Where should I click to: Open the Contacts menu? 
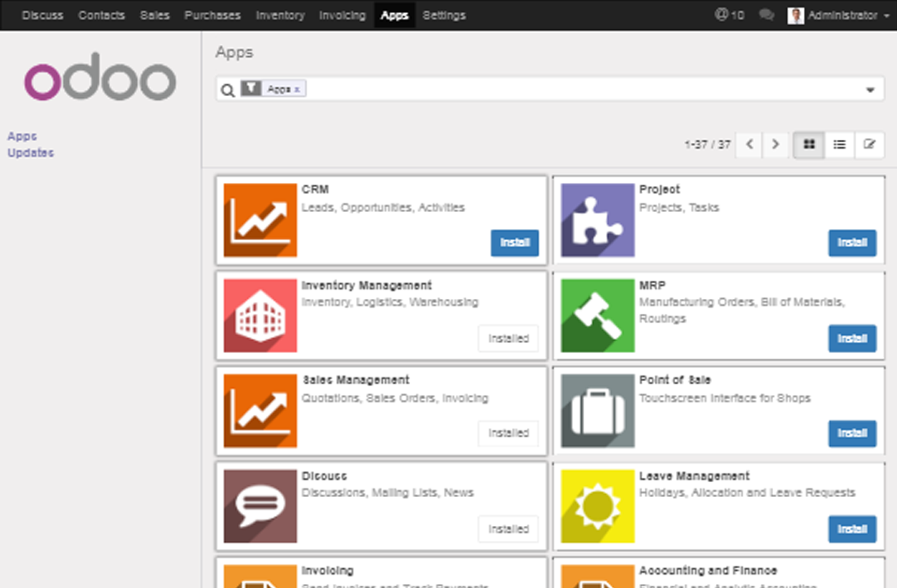pos(102,16)
